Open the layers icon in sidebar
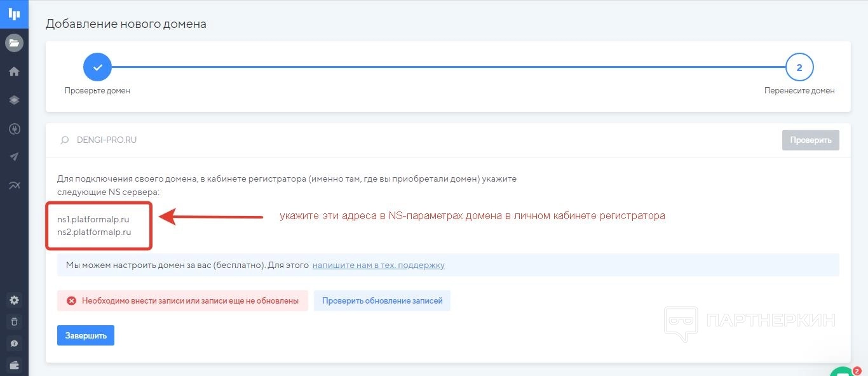 coord(14,100)
